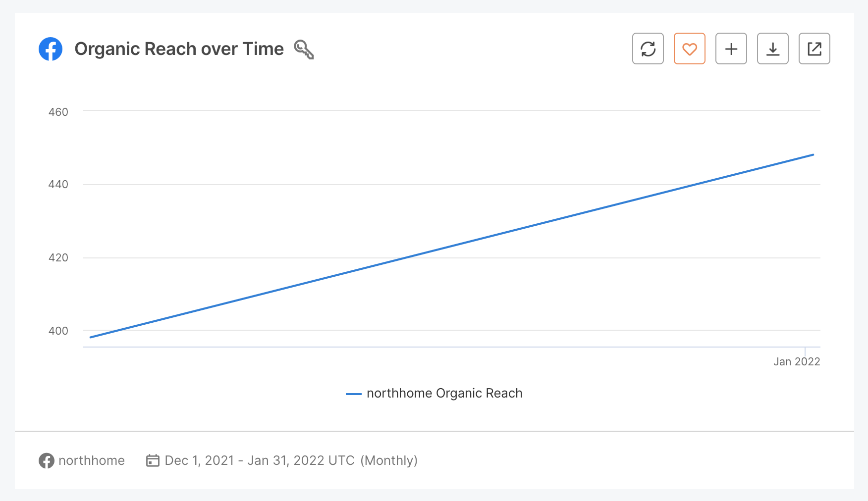The height and width of the screenshot is (501, 868).
Task: Open the chart in external view
Action: pyautogui.click(x=814, y=49)
